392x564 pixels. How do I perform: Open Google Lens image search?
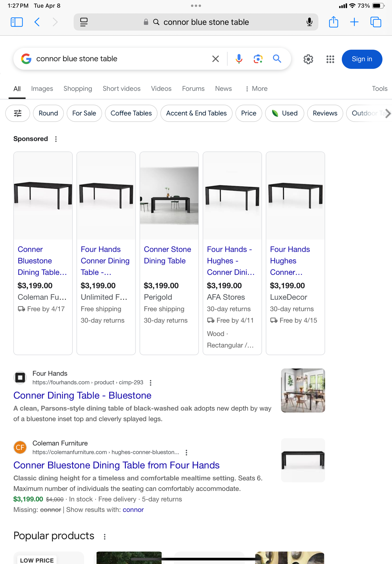click(258, 59)
